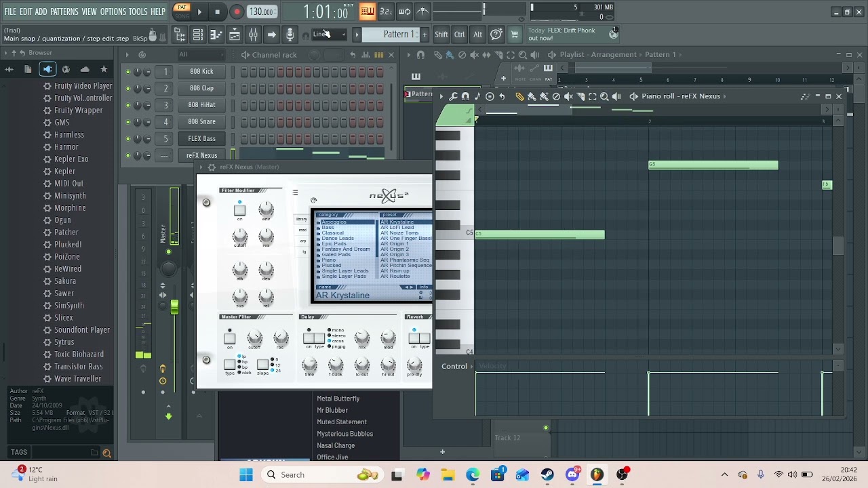868x488 pixels.
Task: Click the help question mark icon in toolbar
Action: 496,35
